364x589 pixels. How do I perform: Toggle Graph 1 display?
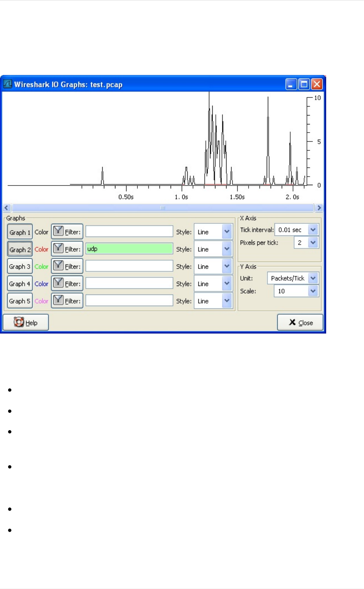click(x=20, y=232)
